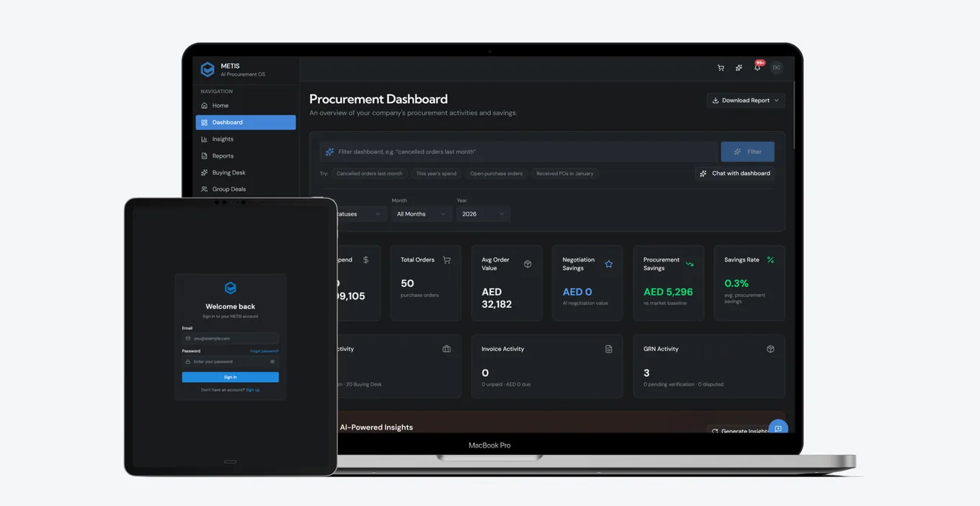Screen dimensions: 980x506
Task: Apply 'Received POs in January' suggestion chip
Action: tap(565, 174)
